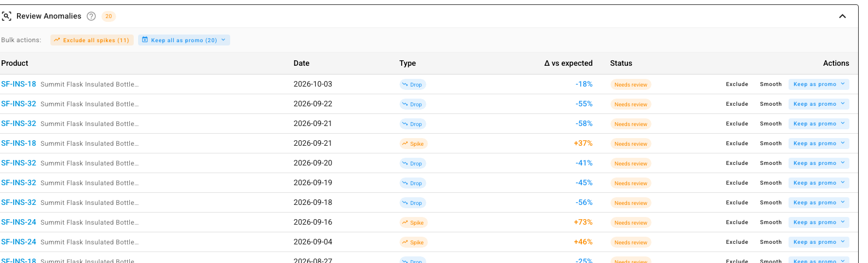The height and width of the screenshot is (263, 868).
Task: Open SF-INS-24 link dated 2026-09-04
Action: click(19, 242)
